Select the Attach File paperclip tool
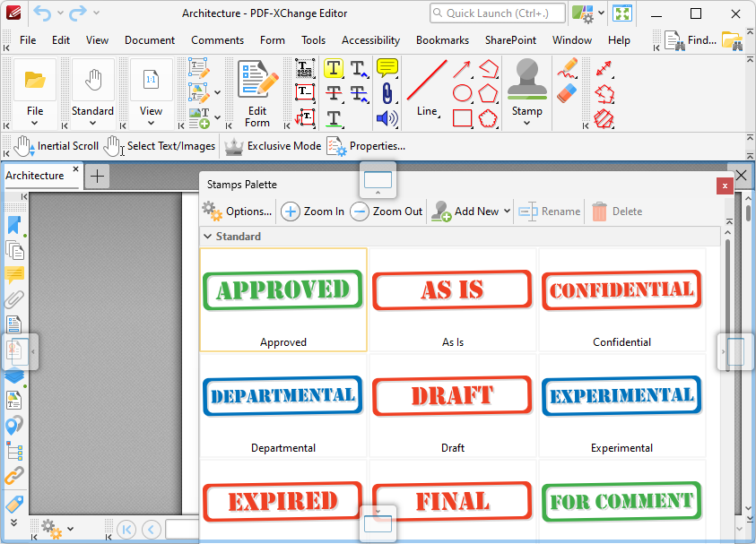The height and width of the screenshot is (544, 756). click(x=388, y=93)
